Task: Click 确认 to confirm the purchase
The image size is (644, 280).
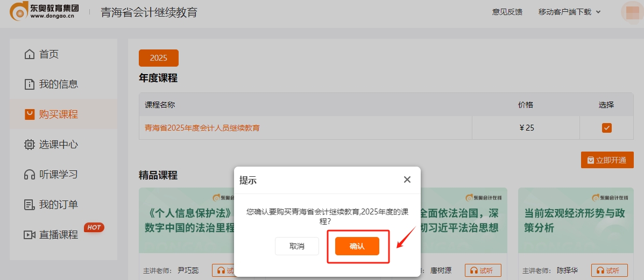Action: pyautogui.click(x=357, y=246)
